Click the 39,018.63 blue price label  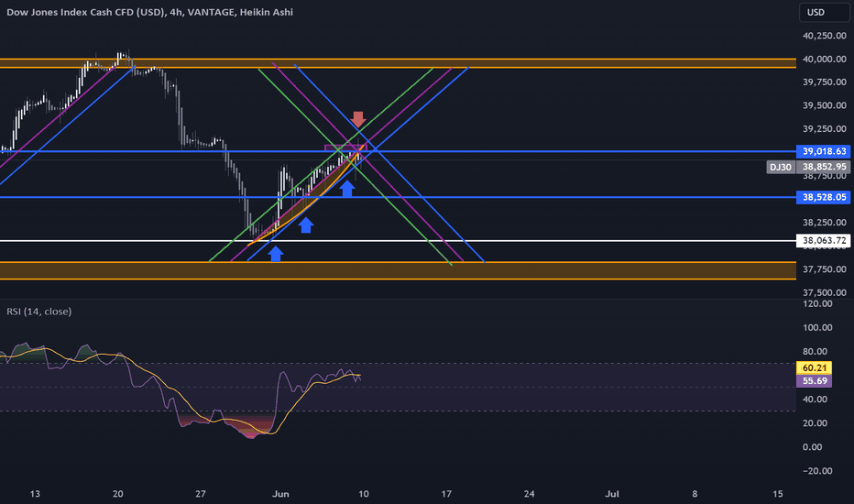[x=824, y=151]
